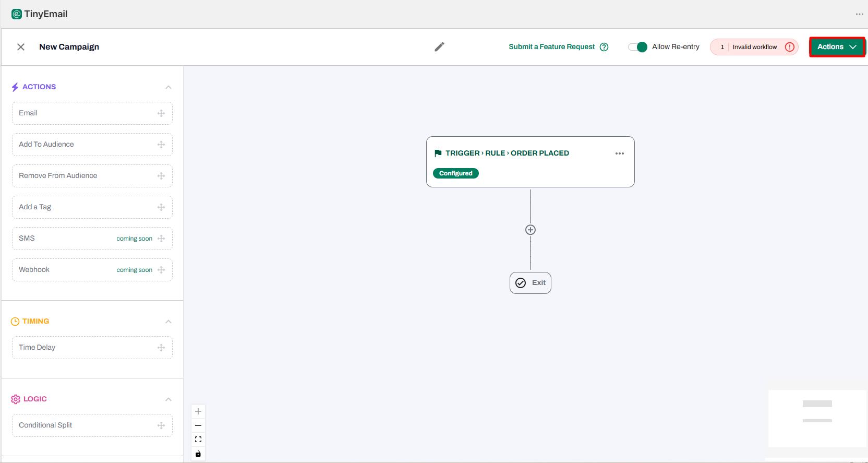
Task: Close the New Campaign editor
Action: click(x=21, y=47)
